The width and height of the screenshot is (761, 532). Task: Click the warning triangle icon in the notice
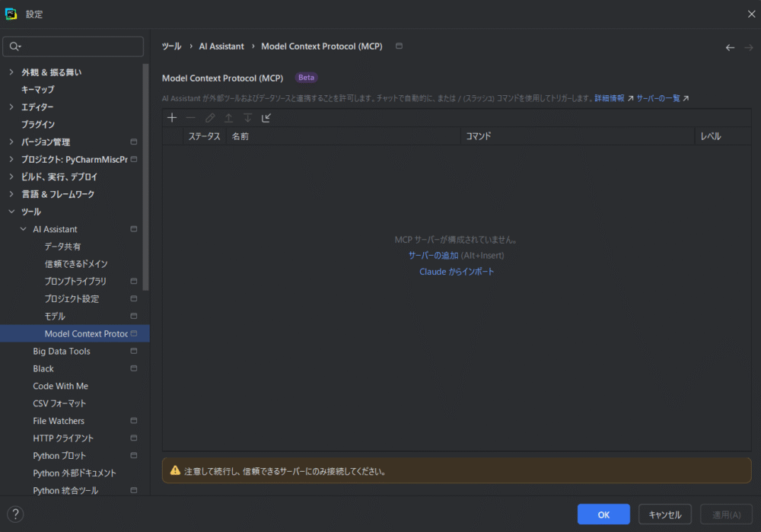tap(175, 470)
